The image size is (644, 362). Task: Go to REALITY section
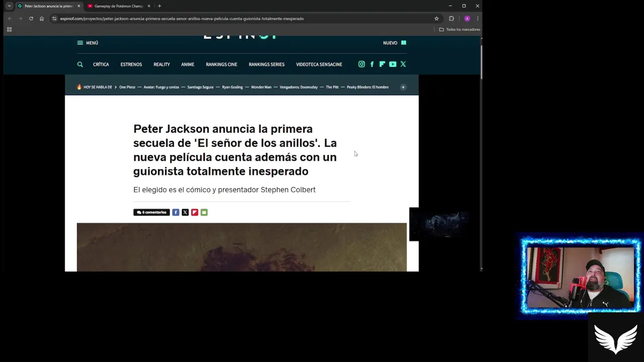coord(162,64)
